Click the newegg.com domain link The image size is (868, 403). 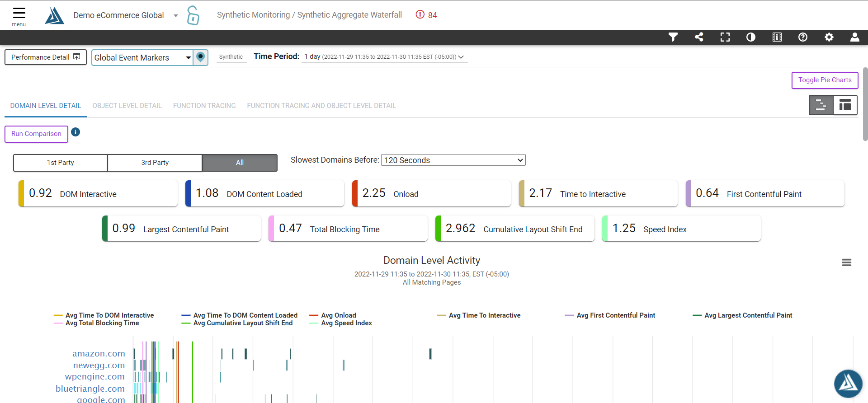pos(99,365)
